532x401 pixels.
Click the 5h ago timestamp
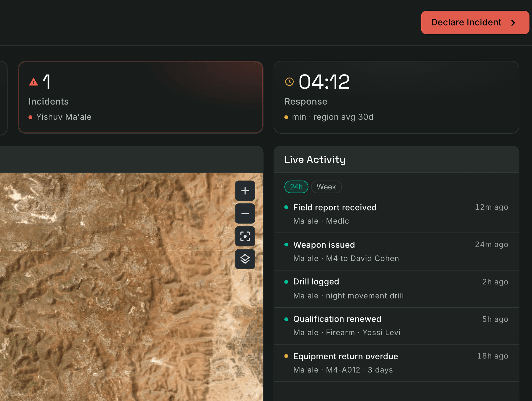pos(495,319)
